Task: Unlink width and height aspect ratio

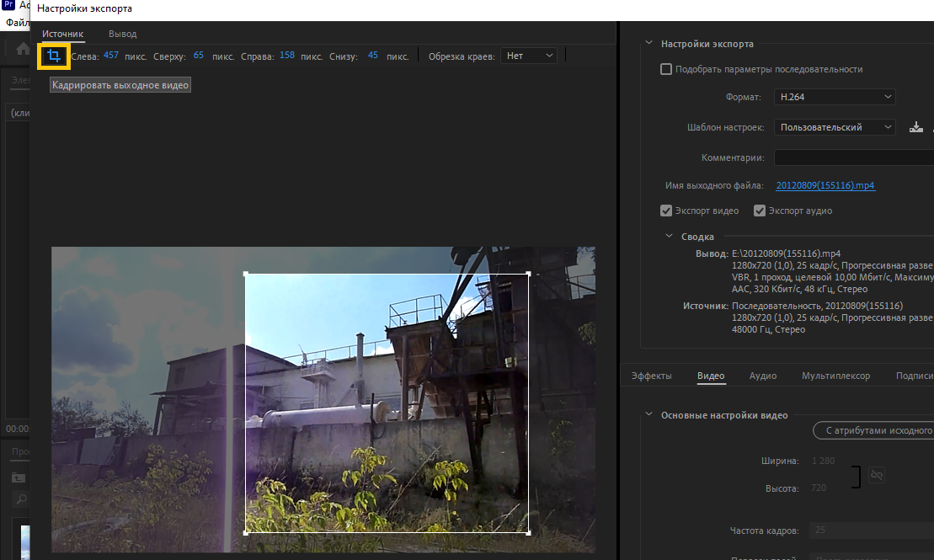Action: pyautogui.click(x=876, y=475)
